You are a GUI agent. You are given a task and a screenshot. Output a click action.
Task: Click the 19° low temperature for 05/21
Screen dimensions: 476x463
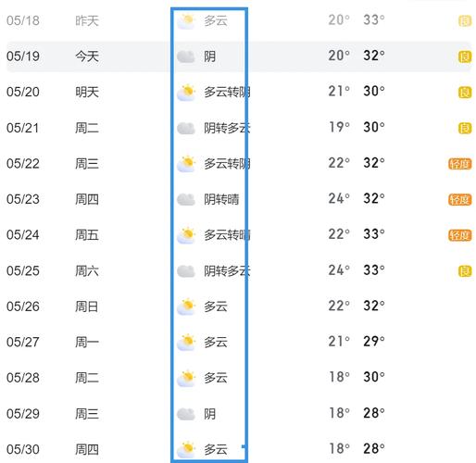tap(339, 127)
